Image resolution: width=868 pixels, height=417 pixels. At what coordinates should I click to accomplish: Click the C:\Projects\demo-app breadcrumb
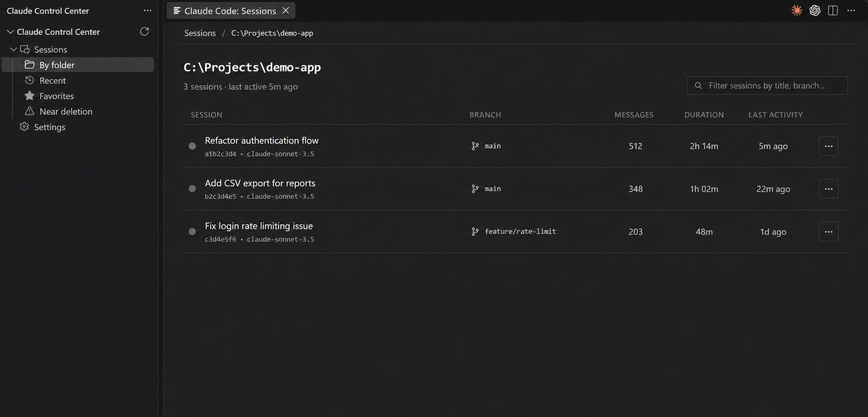[272, 33]
